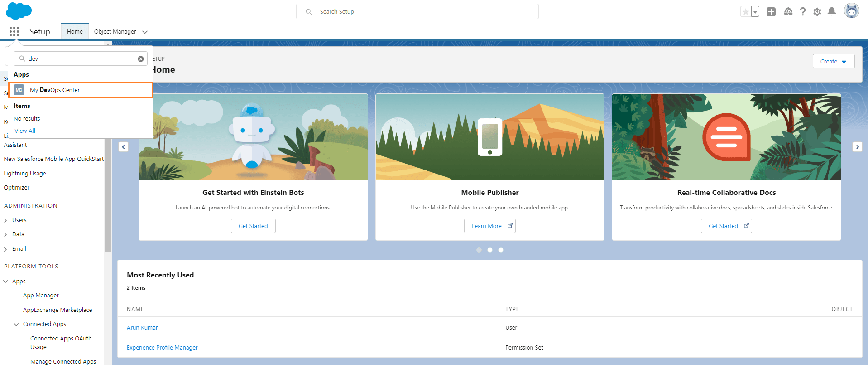Screen dimensions: 868x379
Task: Click Get Started for Collaborative Docs
Action: pyautogui.click(x=726, y=226)
